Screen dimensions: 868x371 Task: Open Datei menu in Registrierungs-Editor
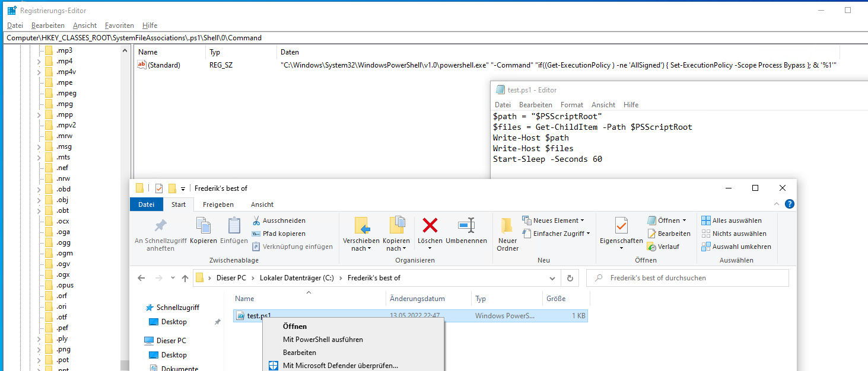coord(15,25)
